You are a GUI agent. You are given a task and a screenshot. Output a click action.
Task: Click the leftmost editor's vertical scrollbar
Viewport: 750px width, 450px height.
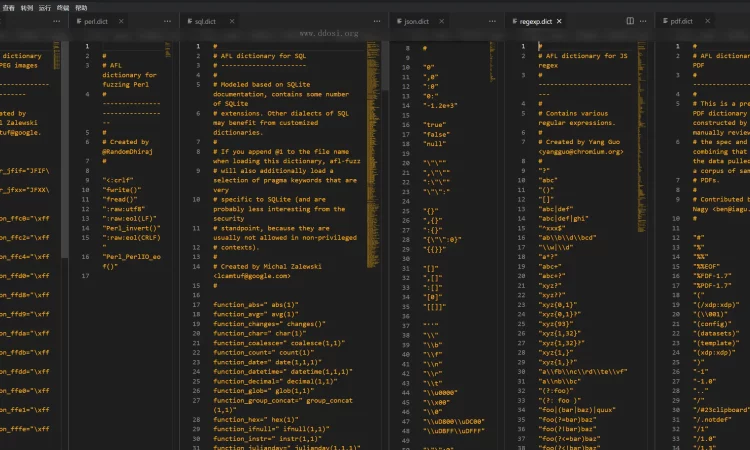click(65, 149)
